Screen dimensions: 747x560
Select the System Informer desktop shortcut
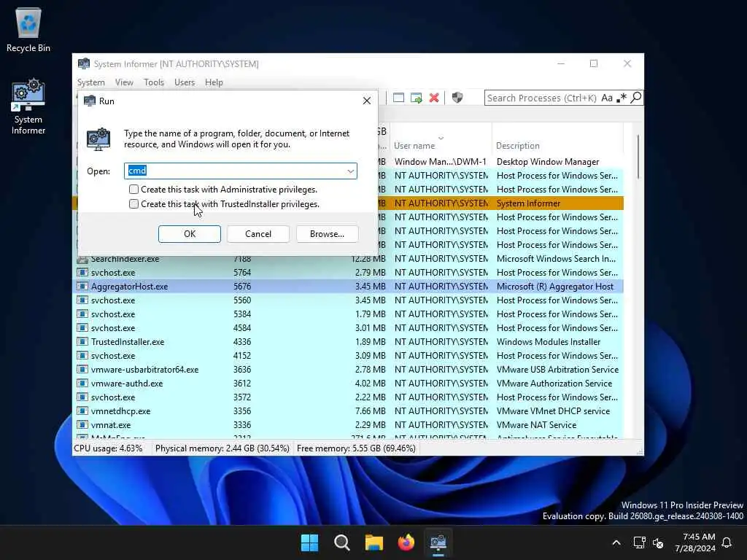[28, 106]
